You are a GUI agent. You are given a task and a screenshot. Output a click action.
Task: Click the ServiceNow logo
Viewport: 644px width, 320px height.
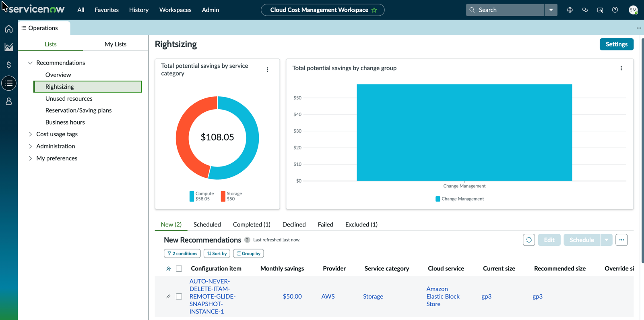point(37,9)
